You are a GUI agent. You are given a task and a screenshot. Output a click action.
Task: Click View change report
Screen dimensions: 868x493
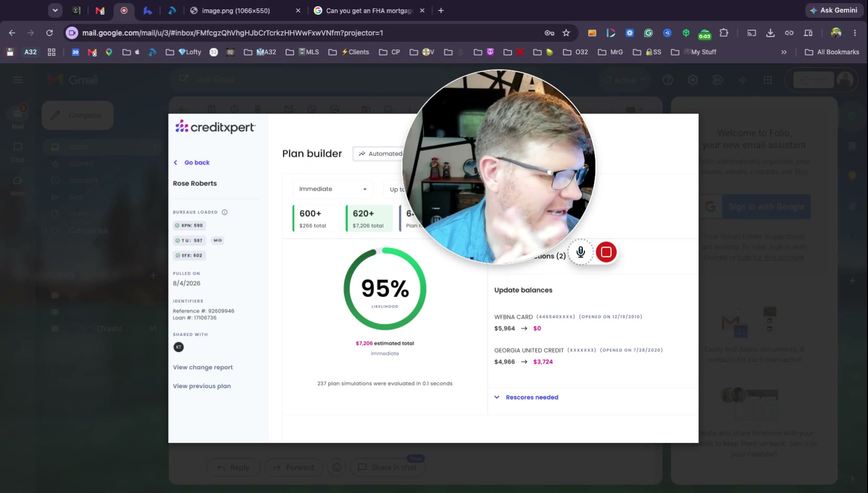click(203, 368)
